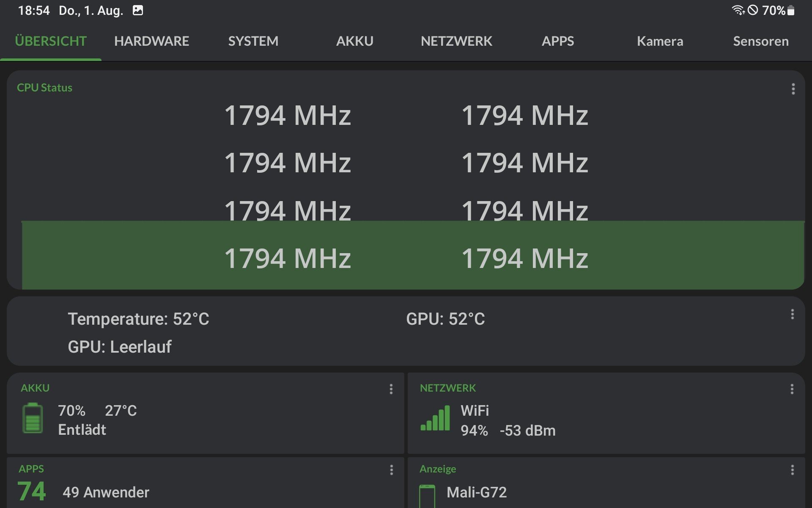Screen dimensions: 812x508
Task: Open the Anzeige card three-dot menu
Action: 792,470
